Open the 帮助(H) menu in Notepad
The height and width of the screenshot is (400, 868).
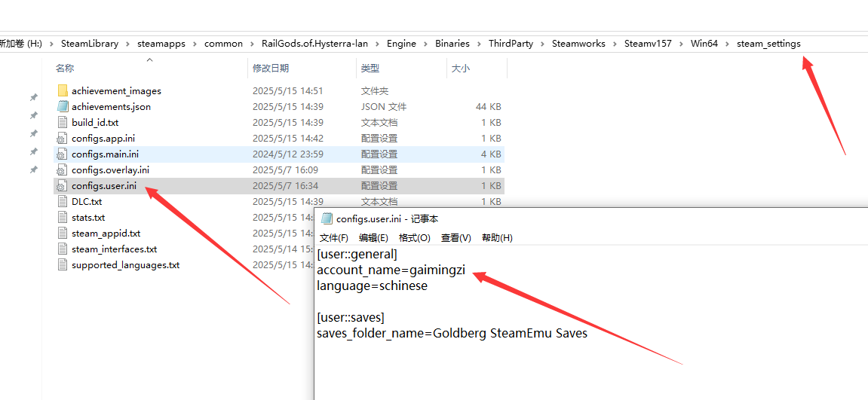click(x=497, y=238)
